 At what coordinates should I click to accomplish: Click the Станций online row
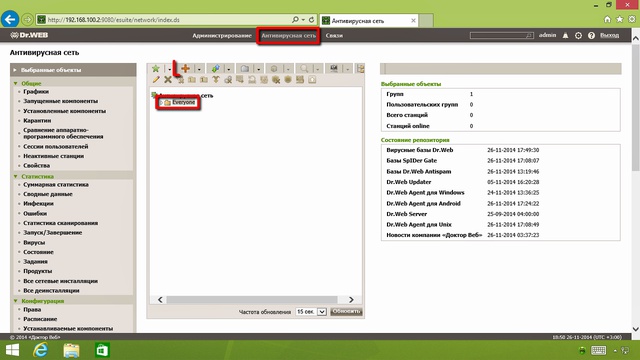(500, 126)
